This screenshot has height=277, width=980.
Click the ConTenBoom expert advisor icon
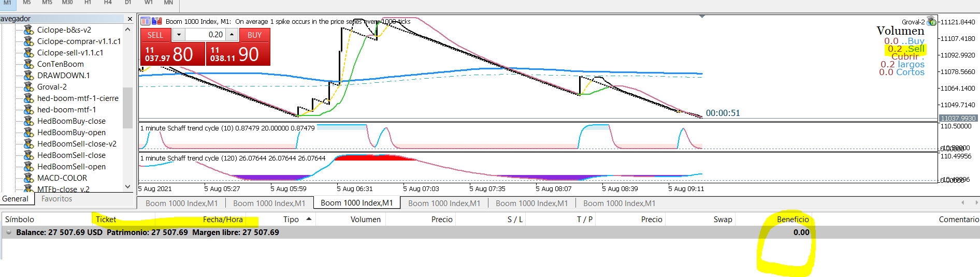(x=29, y=64)
